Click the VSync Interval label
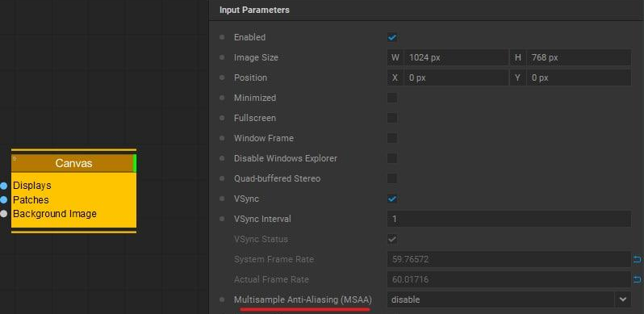The height and width of the screenshot is (314, 644). (262, 219)
